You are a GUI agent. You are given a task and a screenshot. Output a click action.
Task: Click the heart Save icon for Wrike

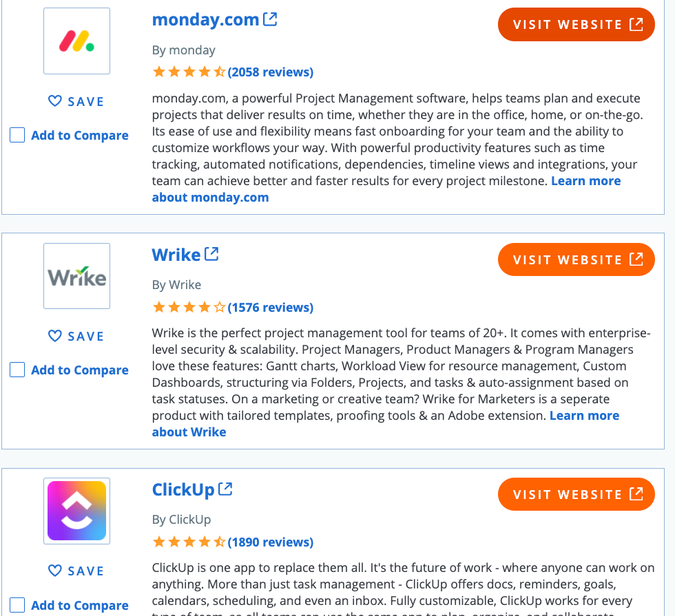54,336
